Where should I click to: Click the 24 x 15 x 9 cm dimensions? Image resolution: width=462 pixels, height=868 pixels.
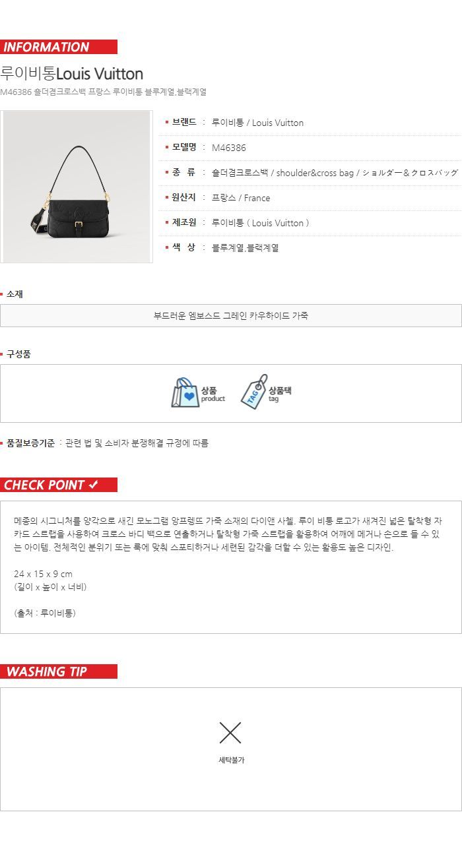pyautogui.click(x=44, y=574)
